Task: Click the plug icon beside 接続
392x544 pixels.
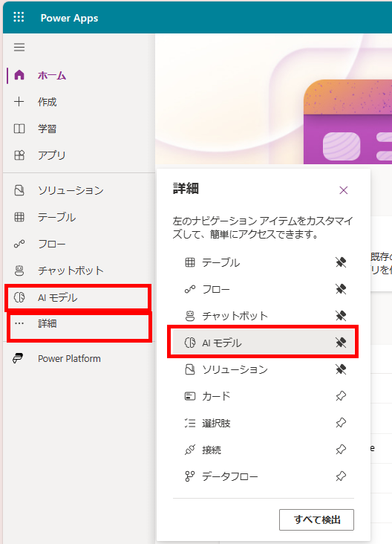Action: [x=190, y=450]
